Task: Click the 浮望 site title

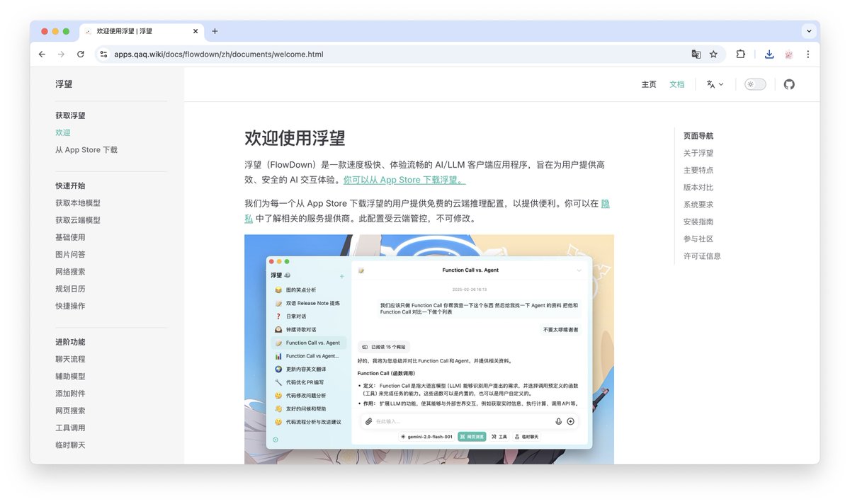Action: point(64,84)
